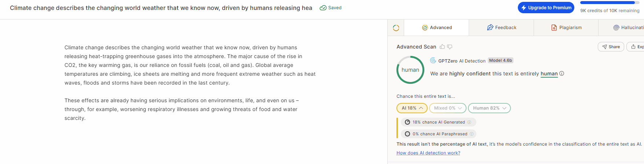The width and height of the screenshot is (644, 164).
Task: Click the info icon next to 18% chance AI Generated
Action: (x=469, y=122)
